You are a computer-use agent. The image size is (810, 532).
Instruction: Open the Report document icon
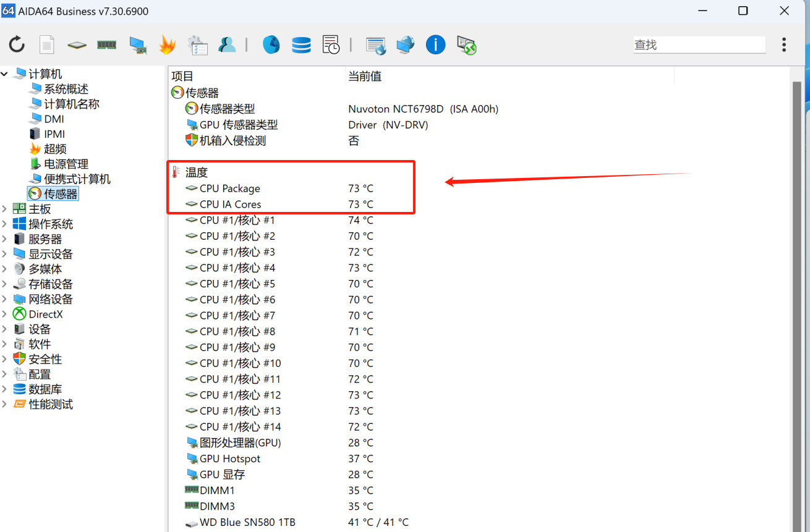click(47, 44)
